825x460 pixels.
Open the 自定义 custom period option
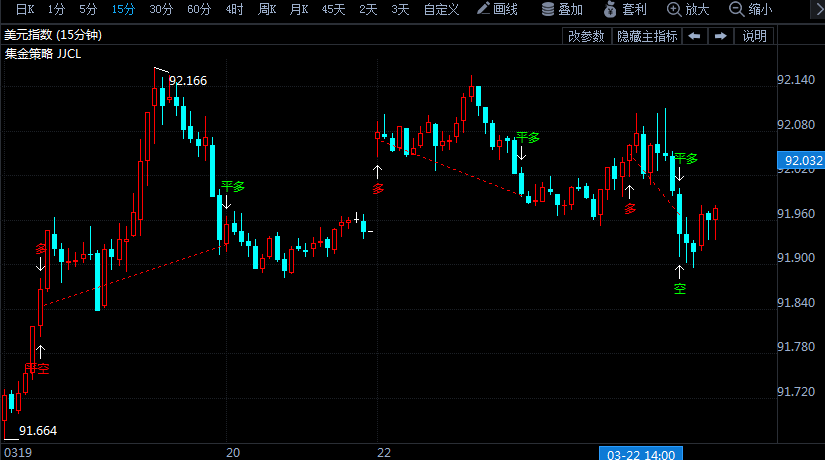tap(441, 9)
